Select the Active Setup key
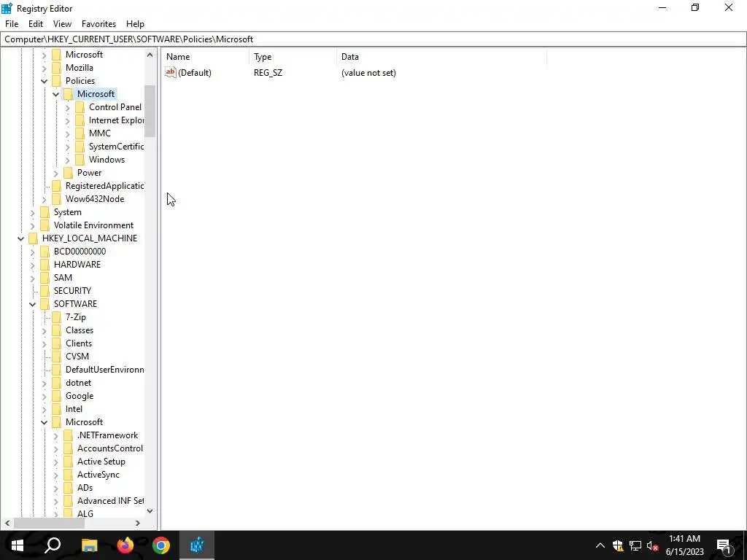747x560 pixels. [101, 462]
